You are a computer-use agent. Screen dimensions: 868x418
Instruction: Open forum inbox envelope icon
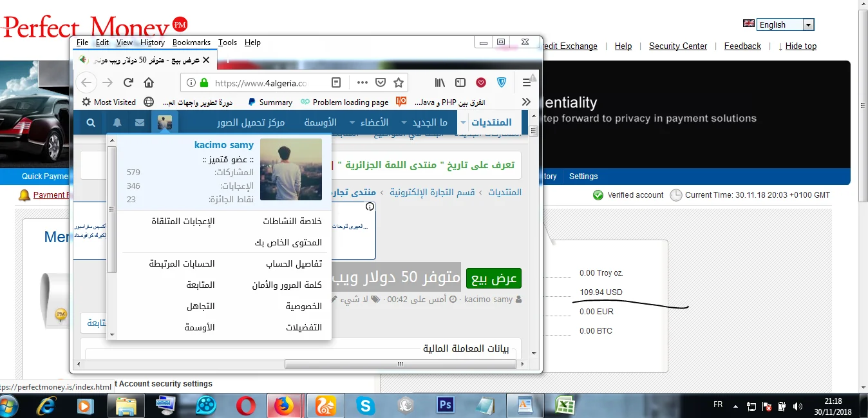(x=140, y=122)
